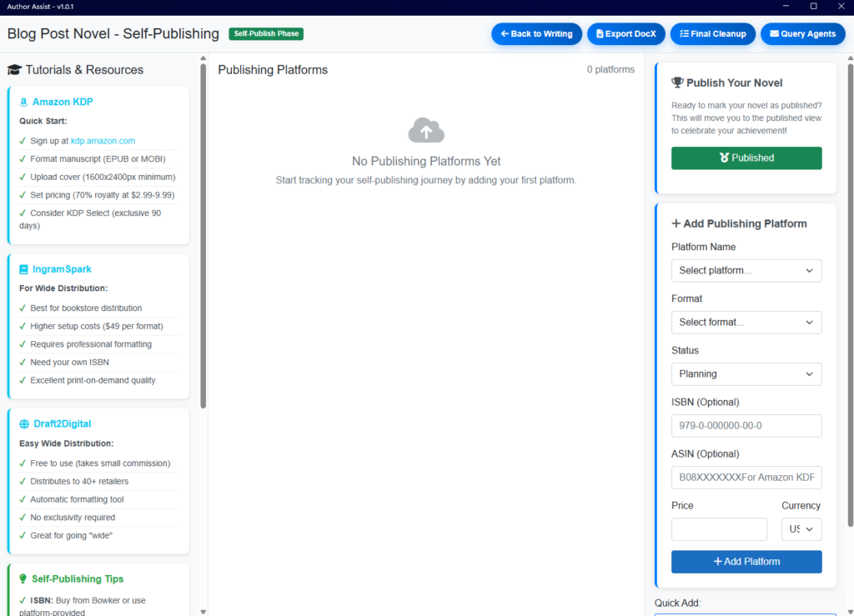Open the Platform Name dropdown

click(746, 271)
